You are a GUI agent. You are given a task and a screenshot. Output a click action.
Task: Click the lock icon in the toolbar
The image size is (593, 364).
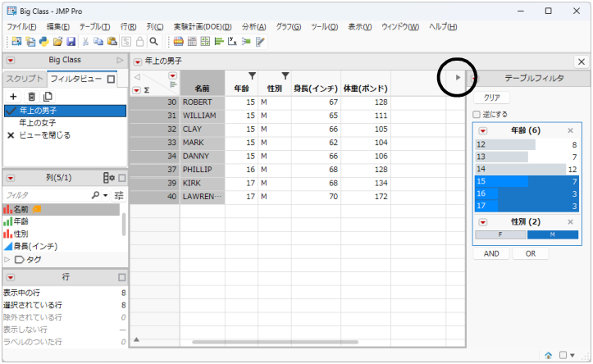click(140, 42)
